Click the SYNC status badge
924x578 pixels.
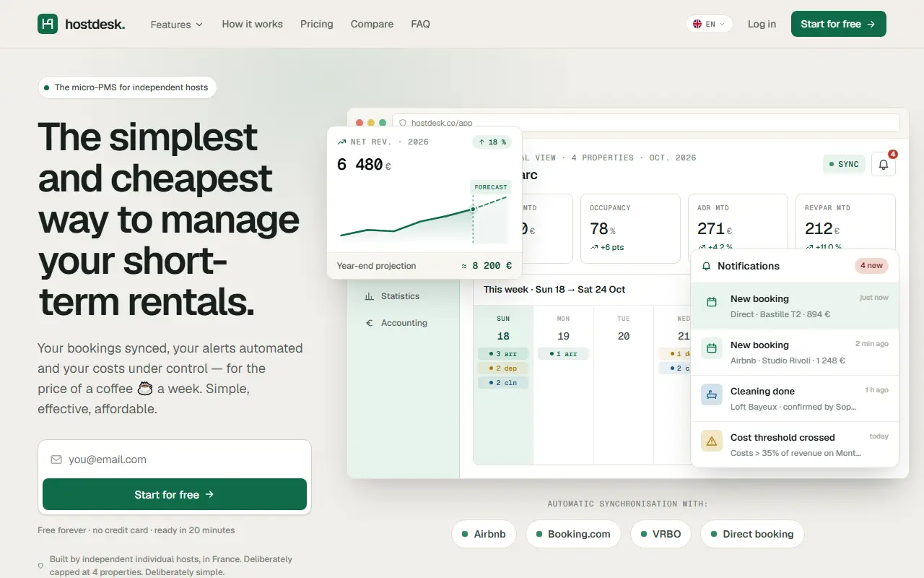[x=844, y=164]
